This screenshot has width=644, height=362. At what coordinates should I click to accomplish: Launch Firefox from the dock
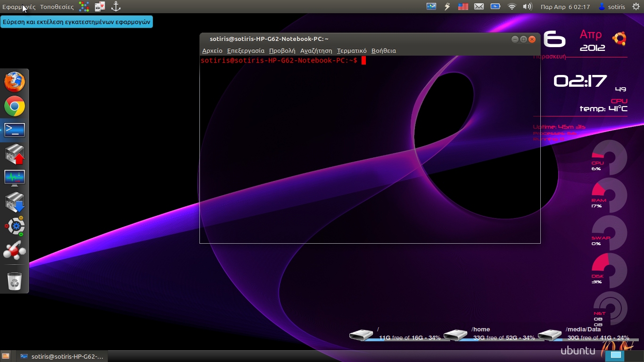[x=15, y=82]
